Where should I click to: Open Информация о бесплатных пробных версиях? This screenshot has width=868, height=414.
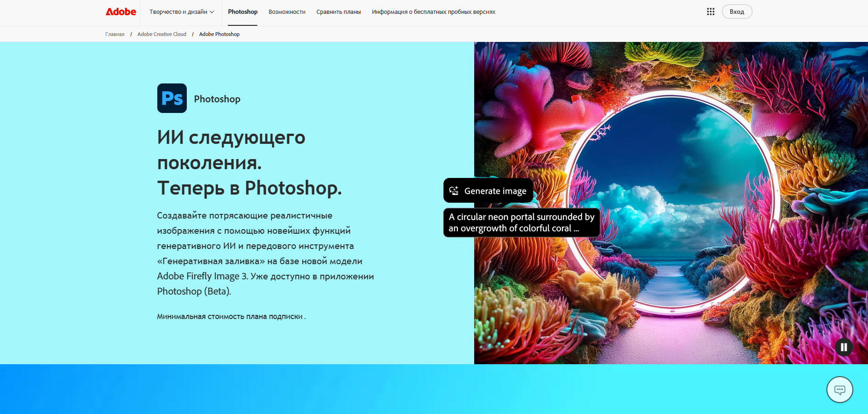434,12
